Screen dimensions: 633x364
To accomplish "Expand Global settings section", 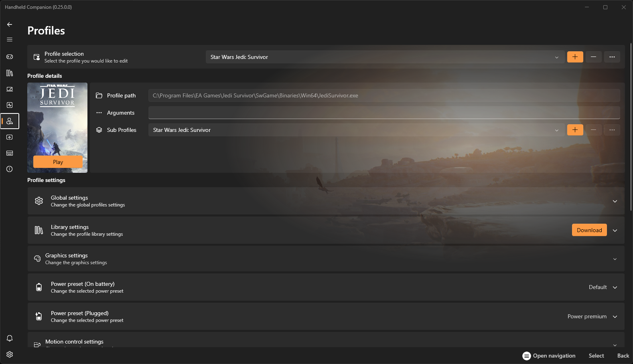I will [x=615, y=201].
